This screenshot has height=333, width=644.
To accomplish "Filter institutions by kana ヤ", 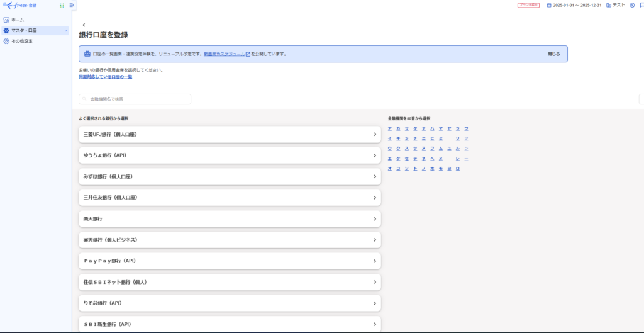I will tap(449, 128).
